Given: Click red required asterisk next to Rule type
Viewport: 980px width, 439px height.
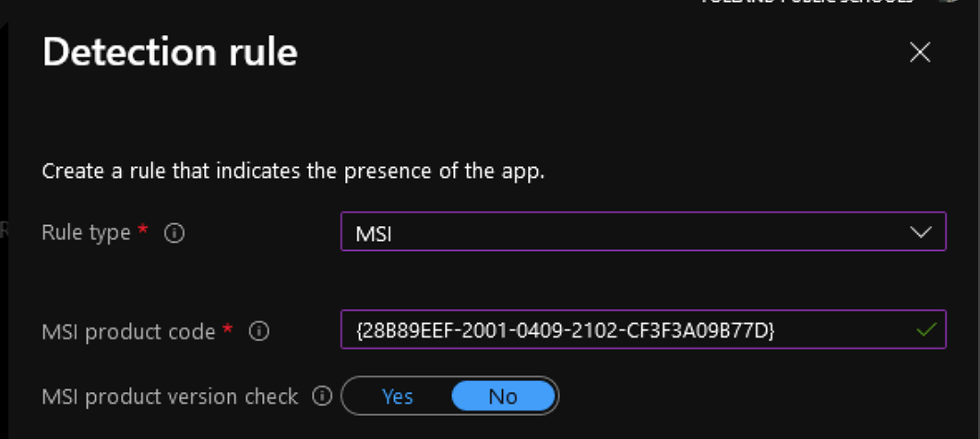Looking at the screenshot, I should coord(143,230).
